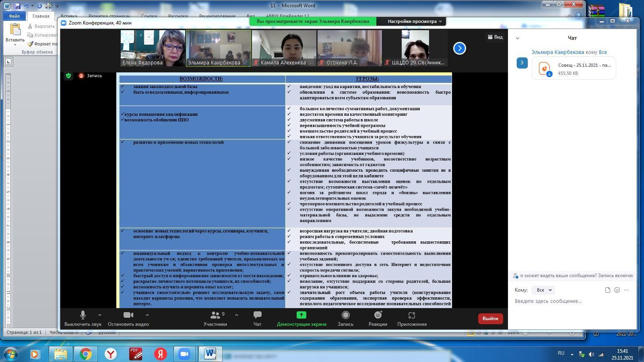Attach a file in chat
644x362 pixels.
607,290
